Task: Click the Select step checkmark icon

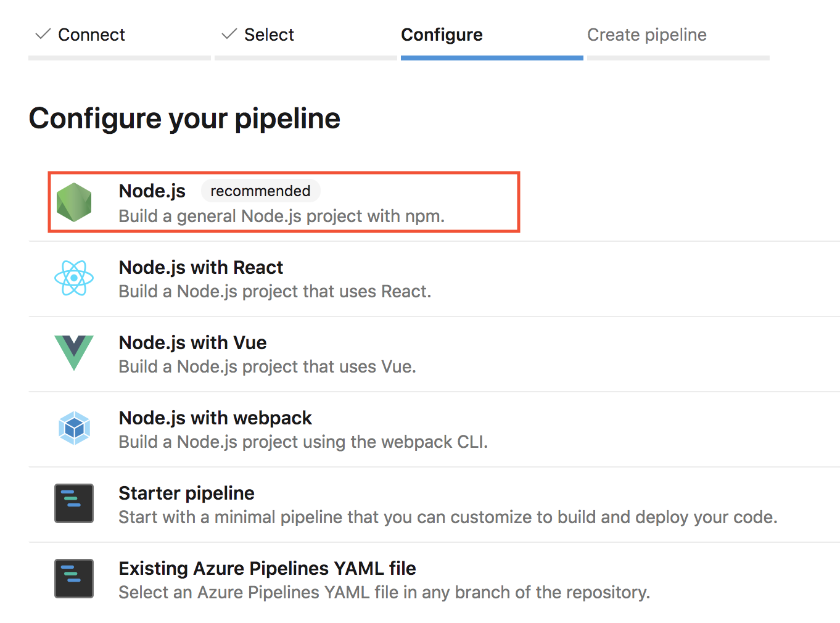Action: pos(229,34)
